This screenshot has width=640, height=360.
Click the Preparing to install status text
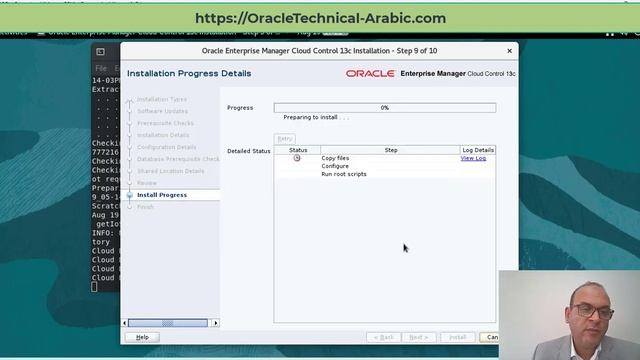[x=316, y=117]
